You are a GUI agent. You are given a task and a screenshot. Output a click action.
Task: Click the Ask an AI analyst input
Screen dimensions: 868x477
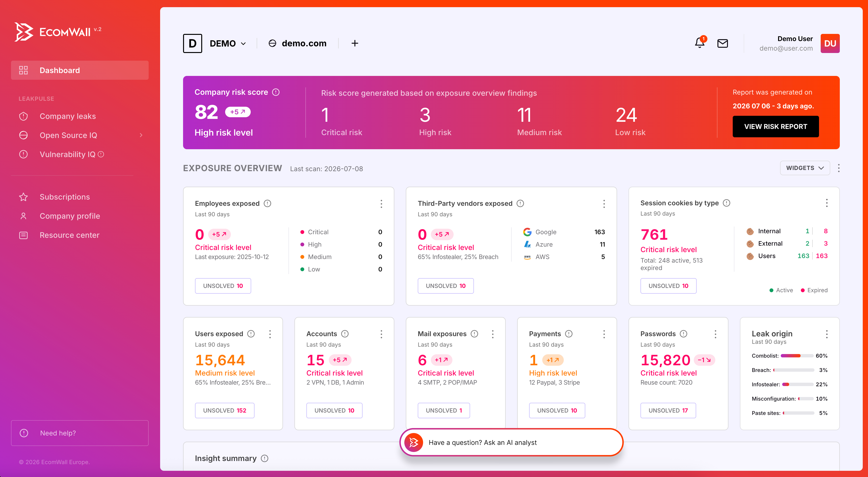[x=511, y=442]
